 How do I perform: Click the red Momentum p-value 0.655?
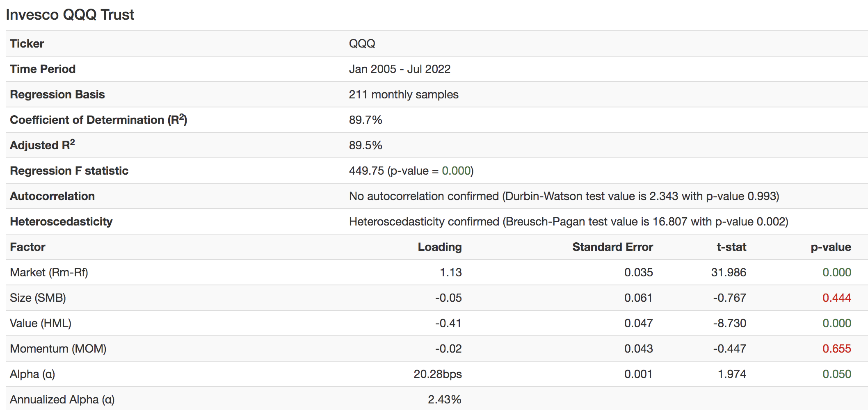pyautogui.click(x=836, y=348)
